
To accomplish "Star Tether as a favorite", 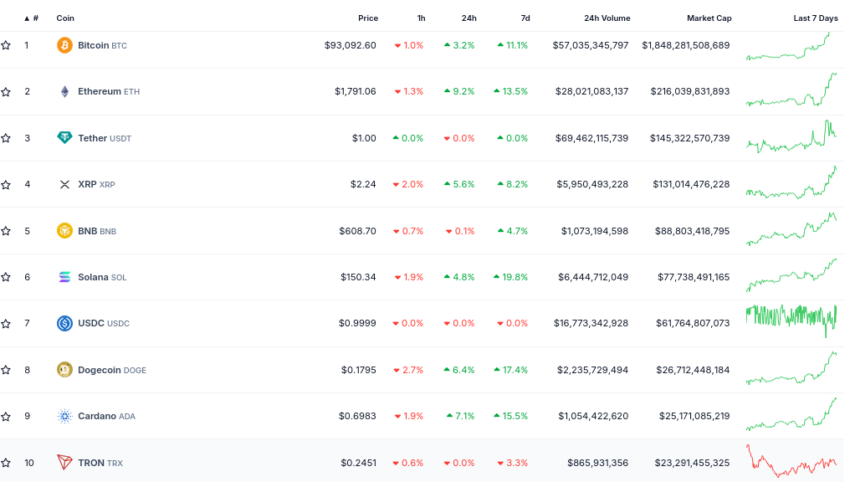I will tap(6, 138).
